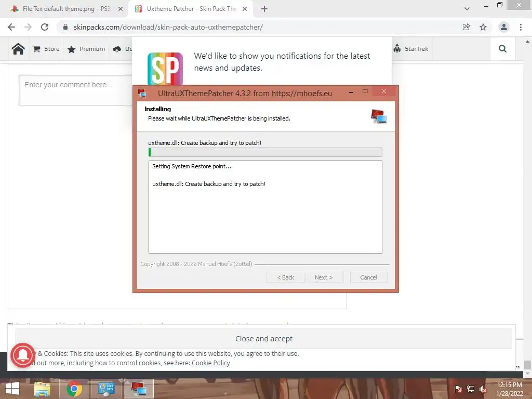
Task: Bookmark this page with the star icon
Action: pos(483,27)
